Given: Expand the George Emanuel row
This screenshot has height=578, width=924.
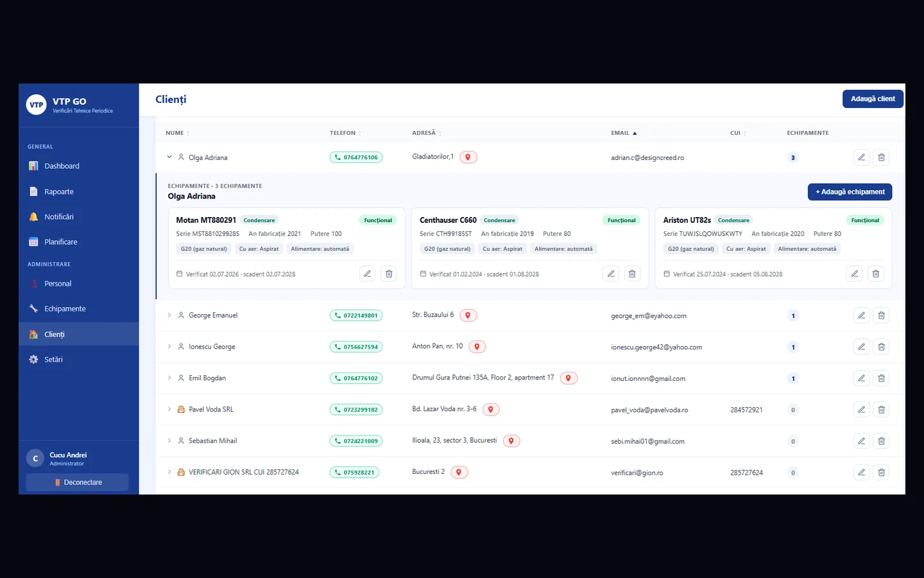Looking at the screenshot, I should tap(169, 315).
